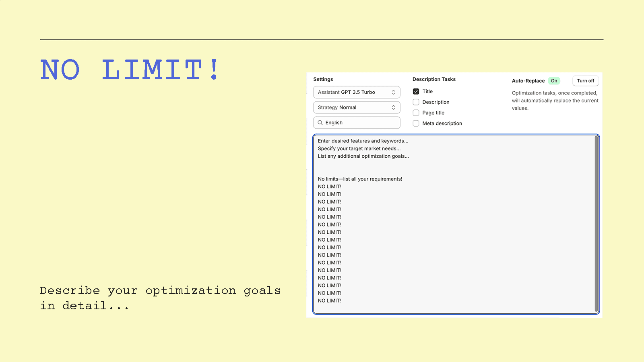Enable the Description task checkbox
The height and width of the screenshot is (362, 644).
click(416, 102)
